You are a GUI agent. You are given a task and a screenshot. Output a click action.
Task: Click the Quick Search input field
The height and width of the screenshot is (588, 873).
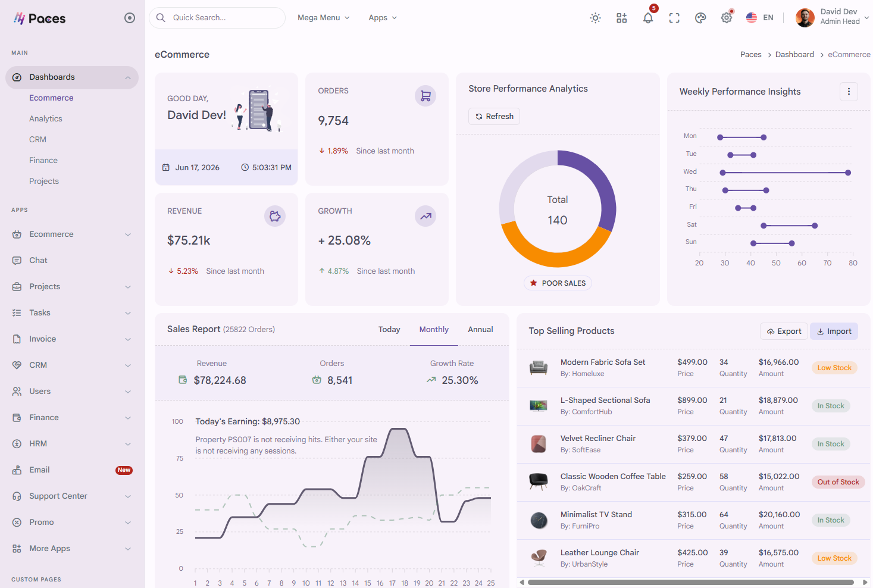[217, 18]
